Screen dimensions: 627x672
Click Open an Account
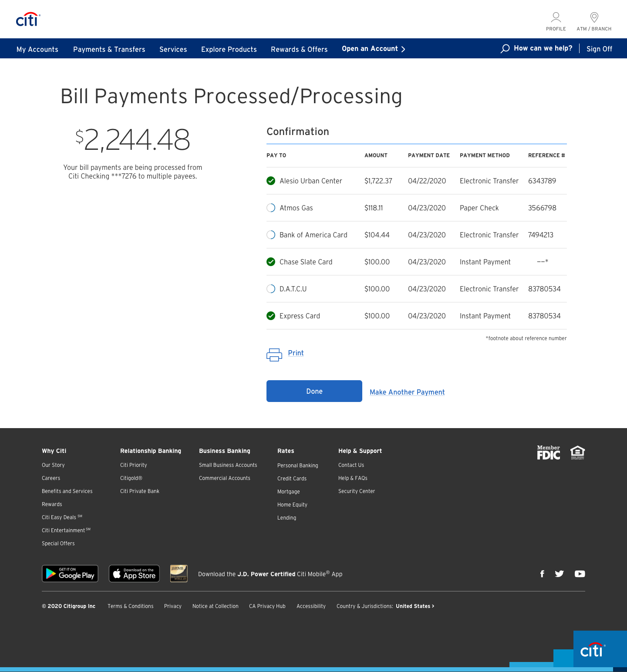coord(370,49)
